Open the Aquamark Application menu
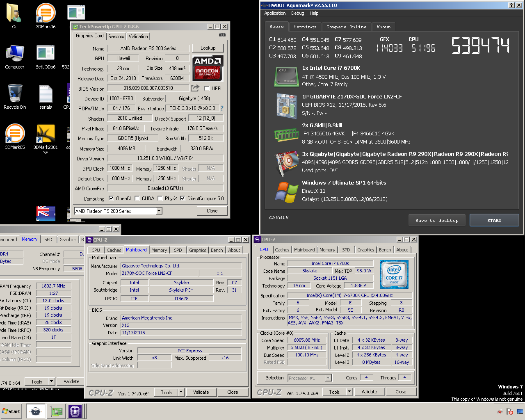Screen dimensions: 525x420 coord(275,13)
